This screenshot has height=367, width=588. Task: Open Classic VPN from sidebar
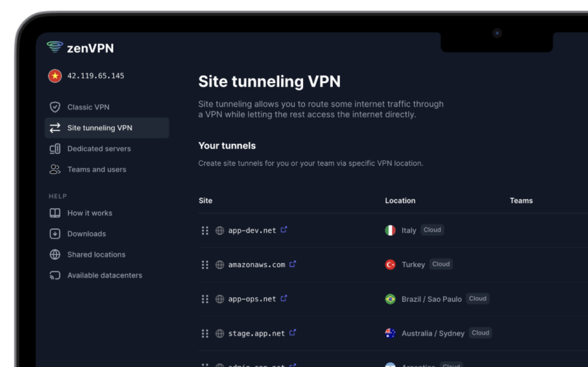[x=88, y=107]
